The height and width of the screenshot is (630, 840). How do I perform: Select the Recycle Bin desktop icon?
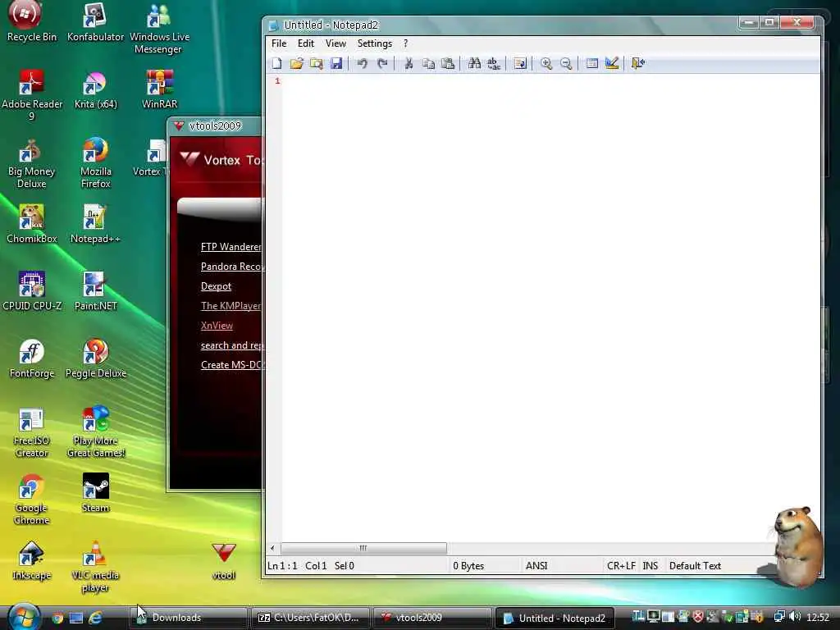(x=32, y=21)
